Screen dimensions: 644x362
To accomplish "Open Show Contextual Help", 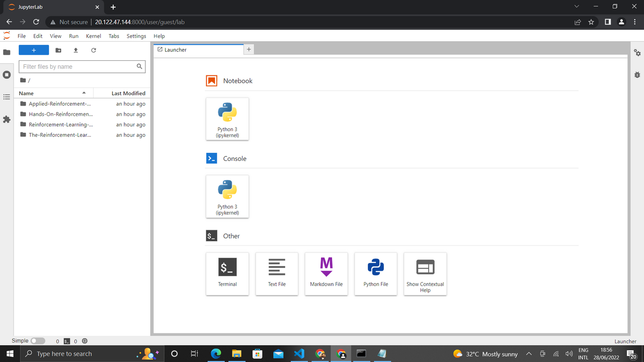I will pos(425,274).
